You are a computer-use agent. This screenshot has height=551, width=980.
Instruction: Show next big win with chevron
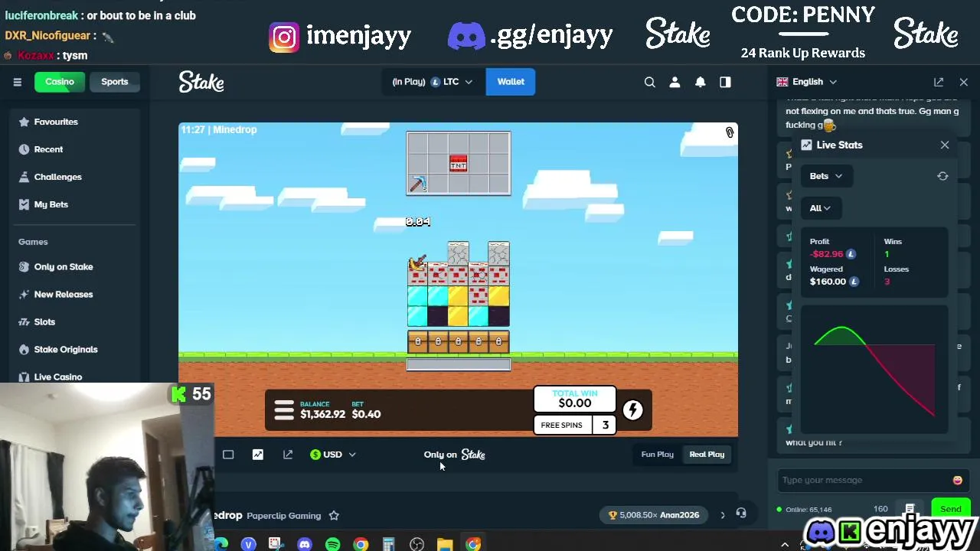click(722, 515)
